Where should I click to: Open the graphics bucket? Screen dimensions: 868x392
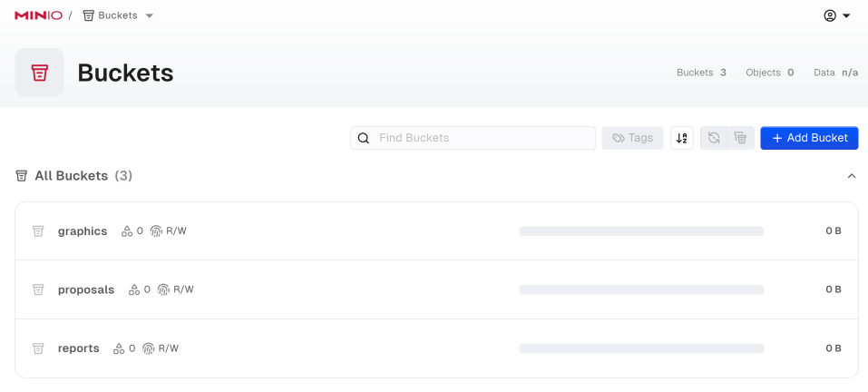click(x=83, y=231)
